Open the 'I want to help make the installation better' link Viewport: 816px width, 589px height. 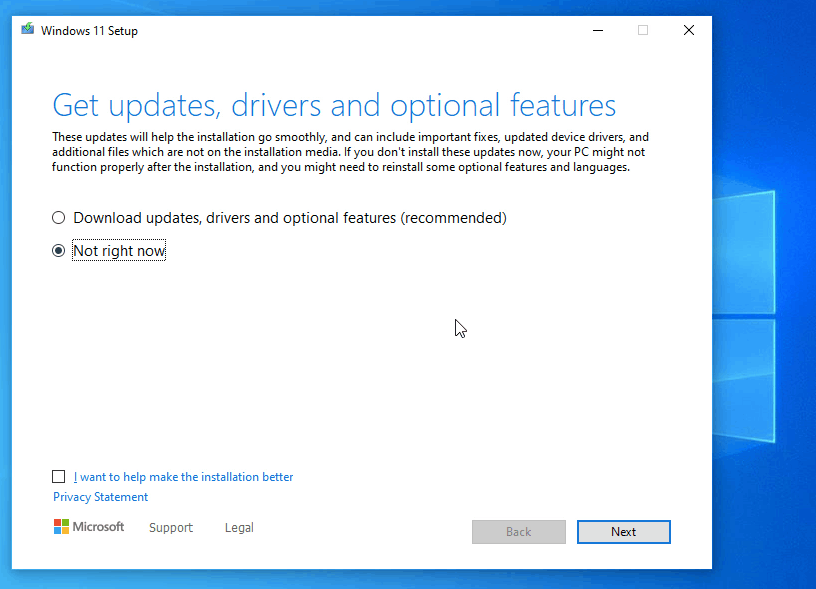click(x=183, y=477)
